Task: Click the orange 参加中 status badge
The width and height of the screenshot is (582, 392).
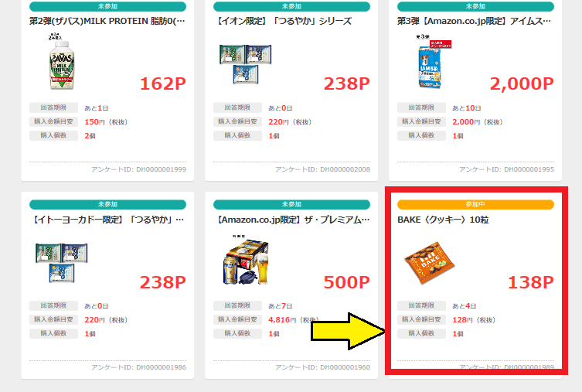Action: [475, 205]
